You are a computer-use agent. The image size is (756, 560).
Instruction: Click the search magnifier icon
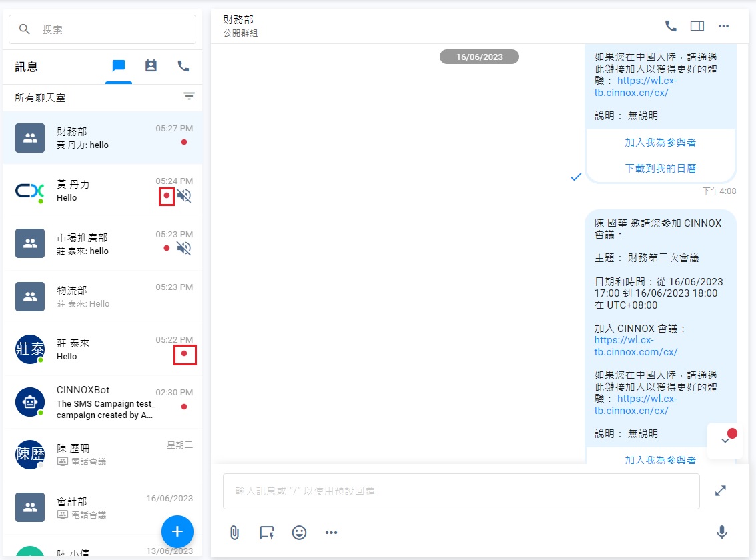tap(24, 29)
